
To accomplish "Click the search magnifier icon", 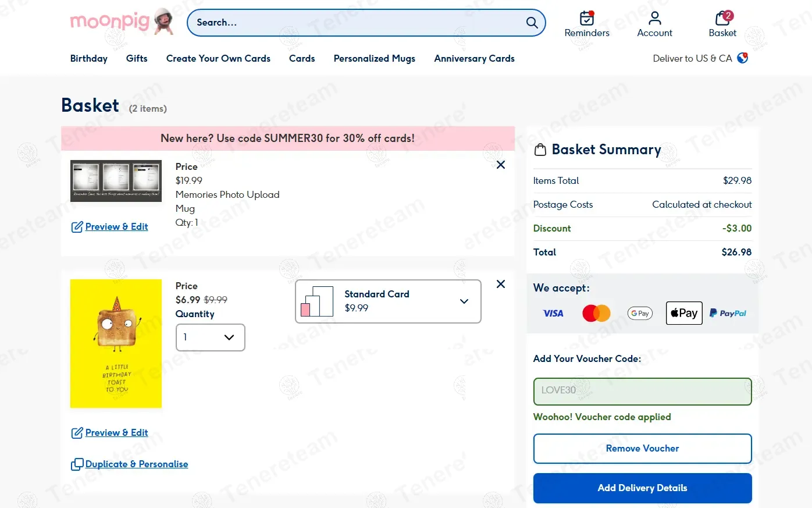I will click(532, 23).
